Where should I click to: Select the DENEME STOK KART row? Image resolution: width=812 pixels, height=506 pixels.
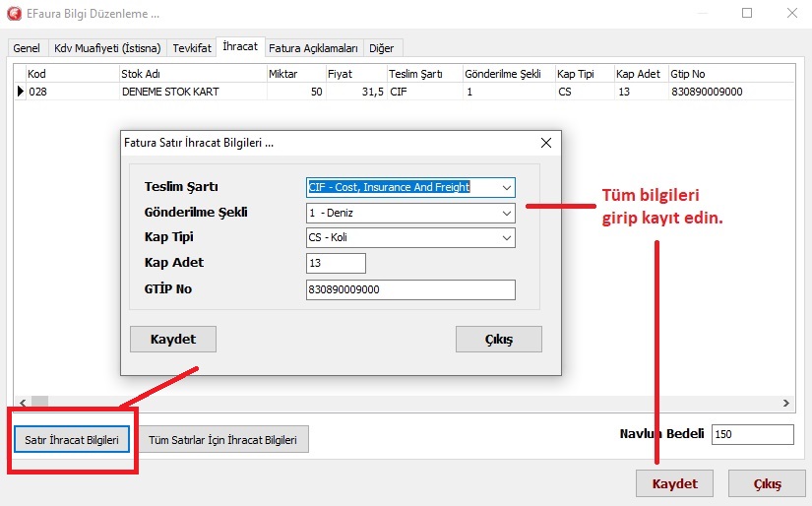(x=169, y=92)
